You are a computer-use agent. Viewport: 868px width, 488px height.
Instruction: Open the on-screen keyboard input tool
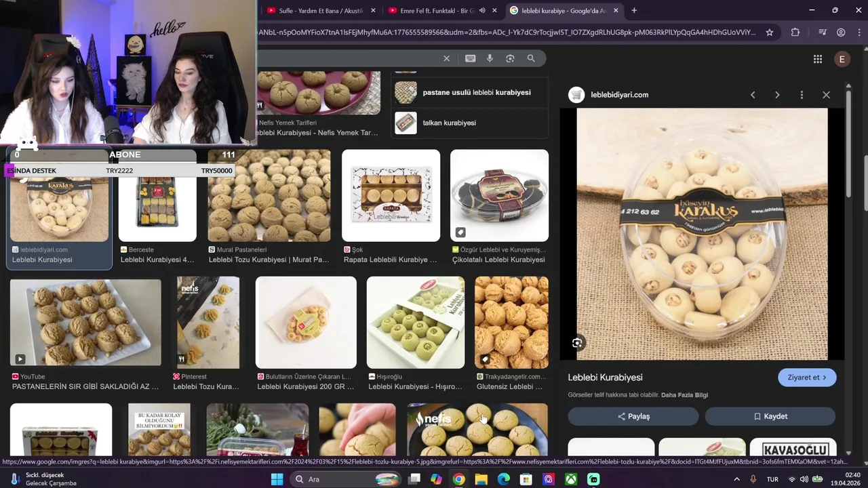click(470, 58)
